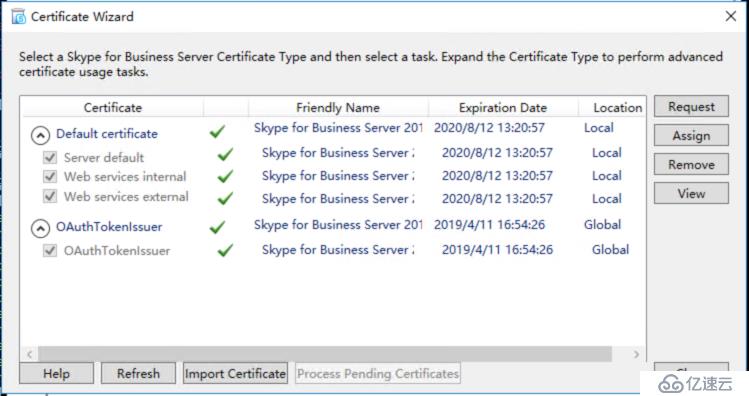749x396 pixels.
Task: Click the Friendly Name column header
Action: click(338, 107)
